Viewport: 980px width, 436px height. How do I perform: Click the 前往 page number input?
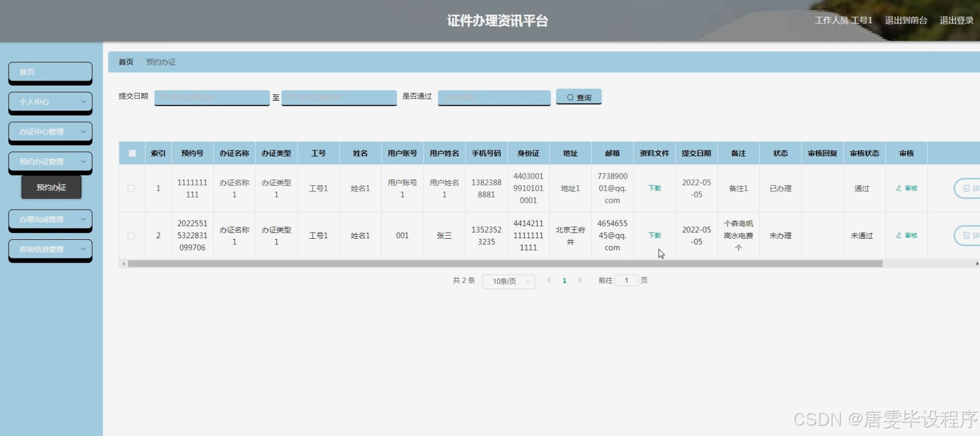click(x=627, y=280)
